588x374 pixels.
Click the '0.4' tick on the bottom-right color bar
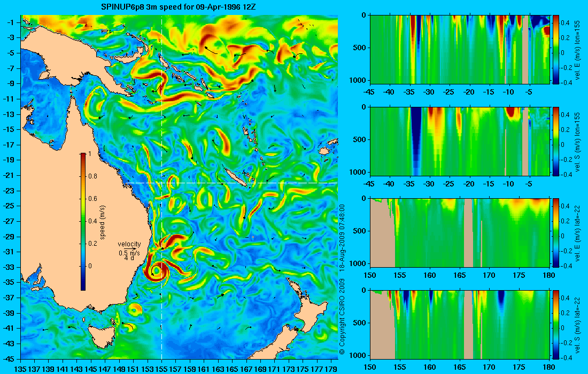(565, 298)
